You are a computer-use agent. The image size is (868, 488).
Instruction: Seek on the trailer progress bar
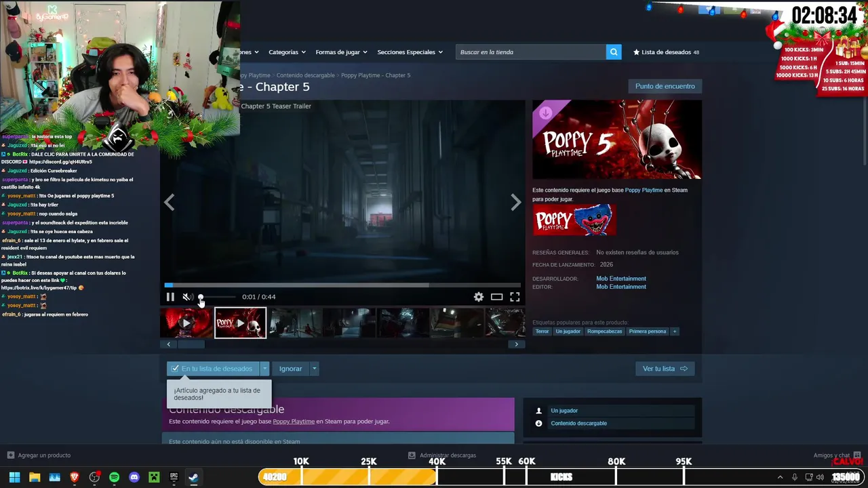[x=342, y=285]
